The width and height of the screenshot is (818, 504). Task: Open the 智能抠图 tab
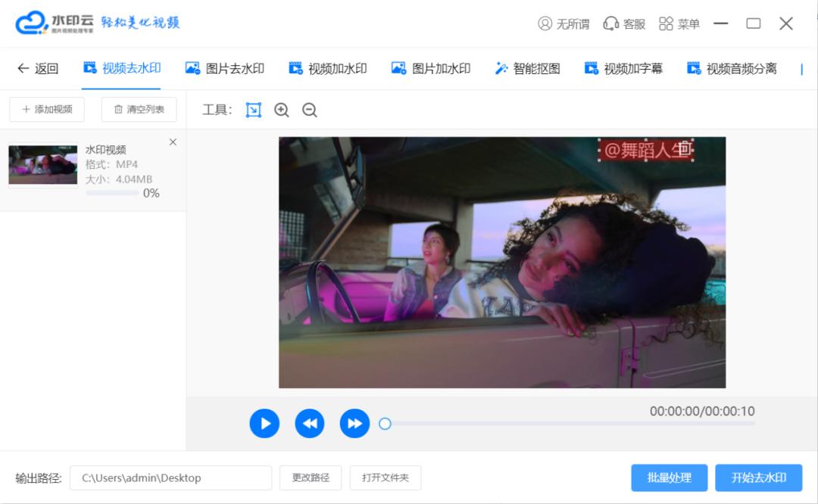click(x=528, y=67)
